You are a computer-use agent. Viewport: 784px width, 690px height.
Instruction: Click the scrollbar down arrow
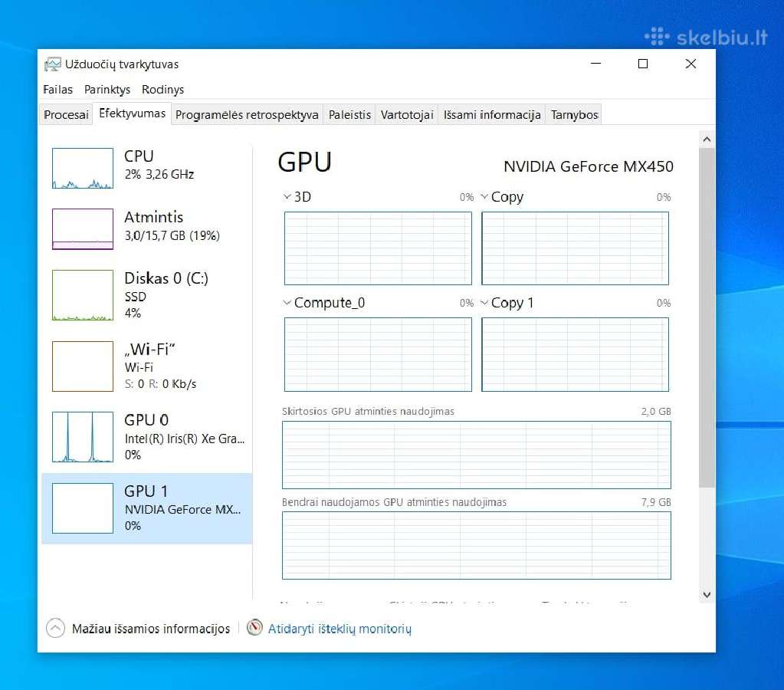tap(707, 594)
